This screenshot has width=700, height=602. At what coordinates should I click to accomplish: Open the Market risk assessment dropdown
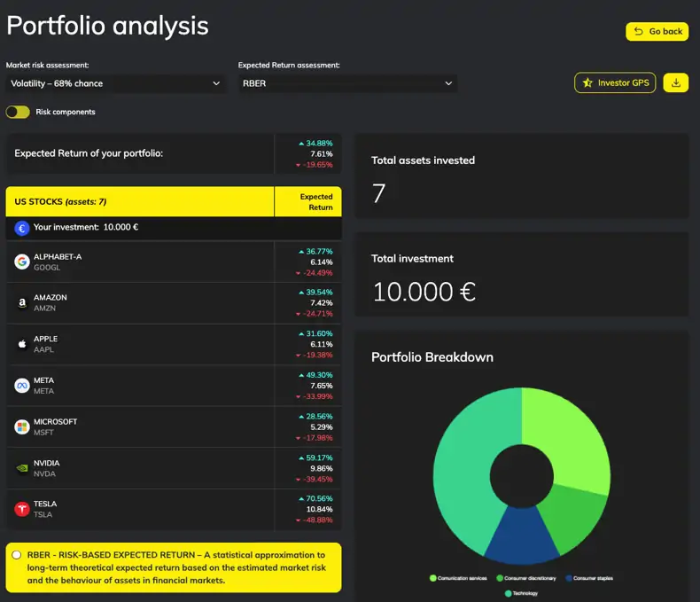116,83
